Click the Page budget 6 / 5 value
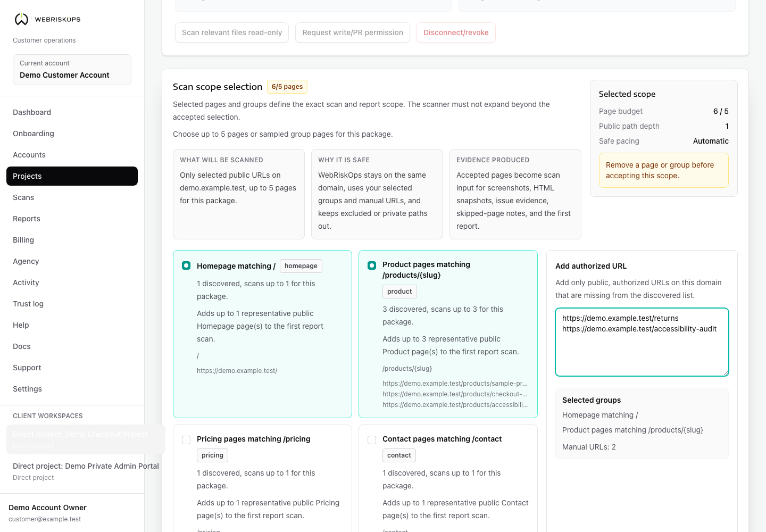Screen dimensions: 766x532 point(721,111)
